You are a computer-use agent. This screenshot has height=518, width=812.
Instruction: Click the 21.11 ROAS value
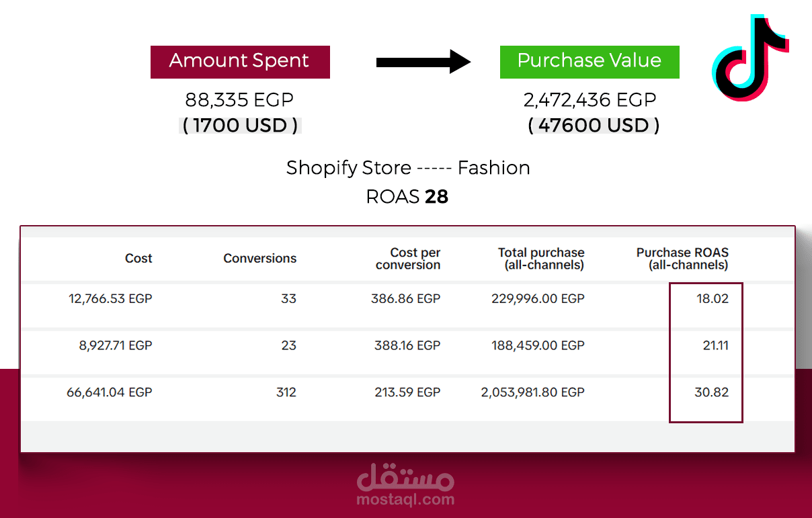click(x=714, y=345)
